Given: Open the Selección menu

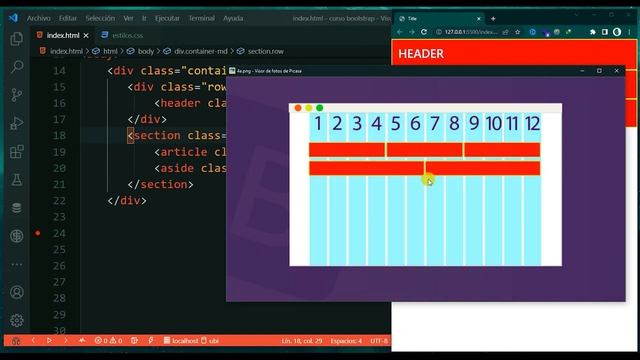Looking at the screenshot, I should [x=100, y=18].
